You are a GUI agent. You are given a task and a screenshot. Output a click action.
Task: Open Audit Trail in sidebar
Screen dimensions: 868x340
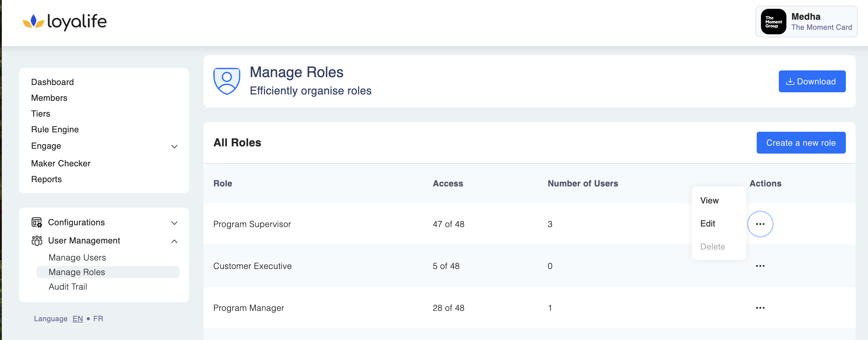68,286
